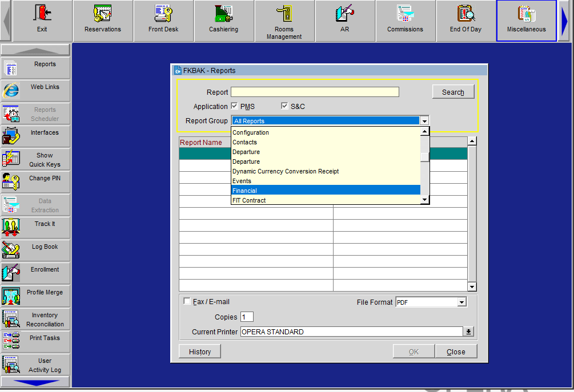Toggle the S&C application checkbox
The image size is (574, 392).
285,106
